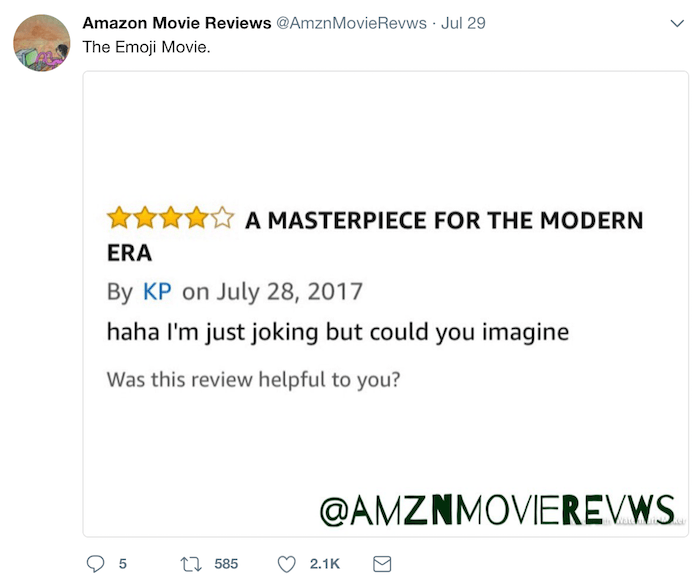Open the tweet options chevron menu
The width and height of the screenshot is (700, 583).
point(677,23)
